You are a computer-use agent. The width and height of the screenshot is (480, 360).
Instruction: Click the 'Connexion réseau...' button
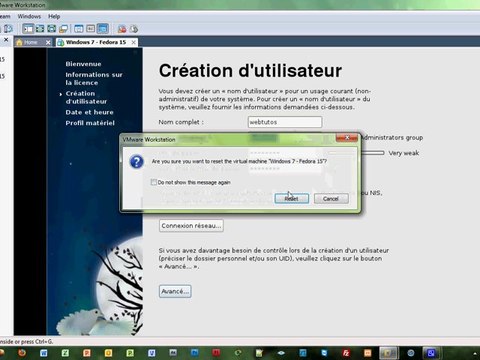191,226
